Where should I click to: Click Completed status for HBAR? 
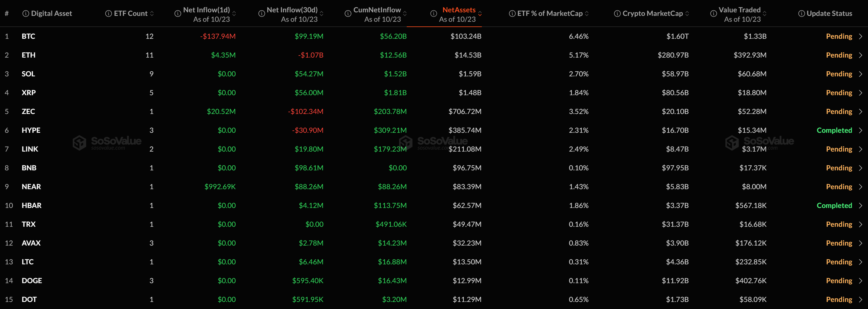point(834,206)
